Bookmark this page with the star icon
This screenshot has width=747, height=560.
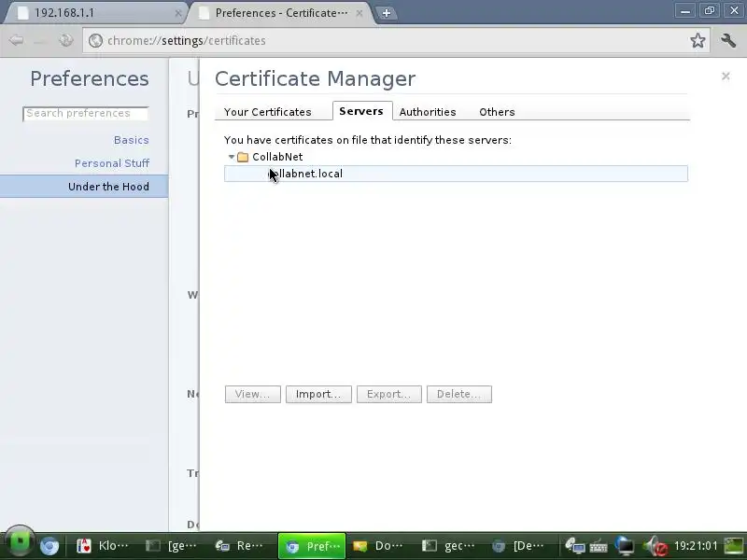698,40
